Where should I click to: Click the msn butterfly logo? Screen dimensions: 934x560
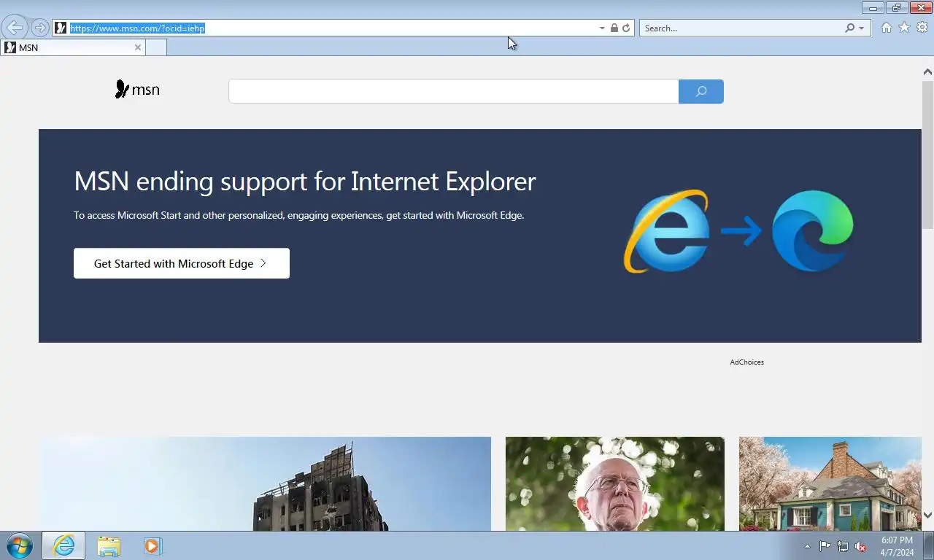click(137, 90)
